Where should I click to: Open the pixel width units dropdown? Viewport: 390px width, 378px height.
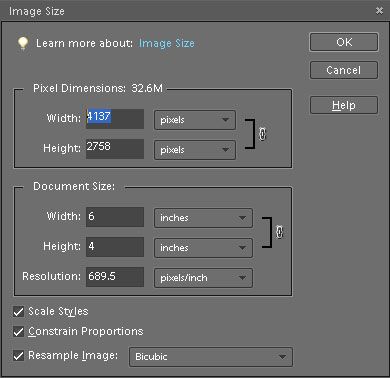click(x=195, y=120)
